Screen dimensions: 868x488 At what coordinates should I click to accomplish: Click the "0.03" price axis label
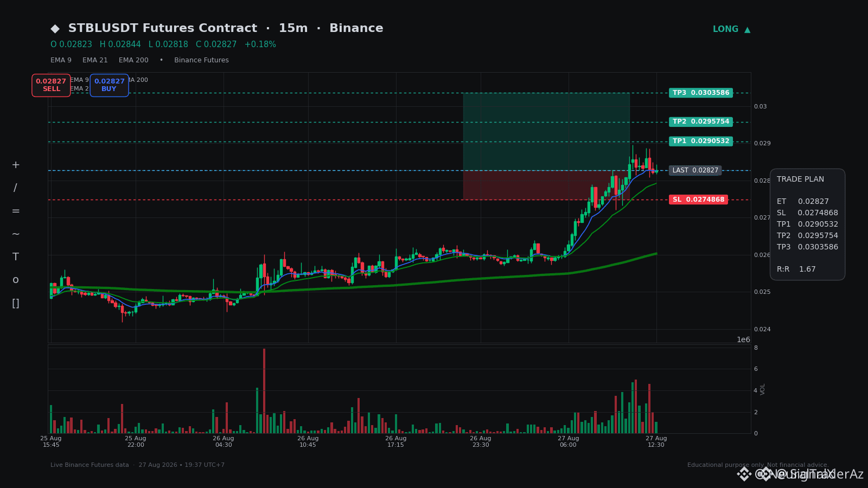pyautogui.click(x=760, y=106)
